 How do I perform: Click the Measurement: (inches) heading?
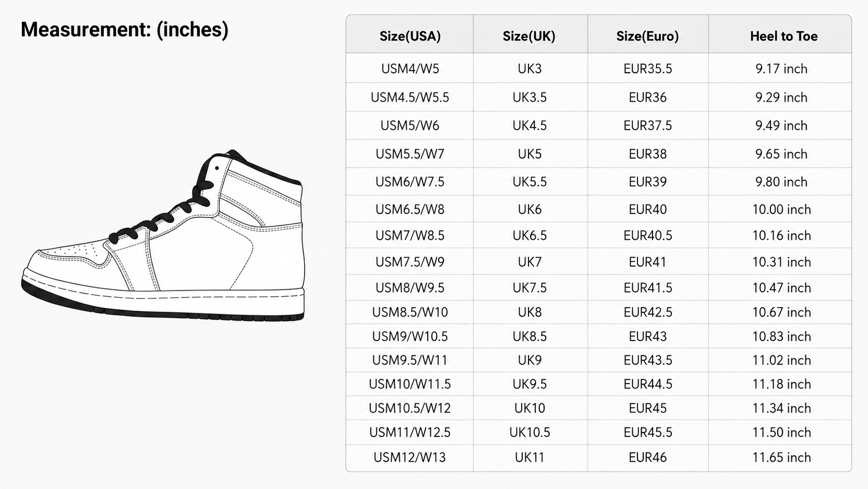point(125,30)
